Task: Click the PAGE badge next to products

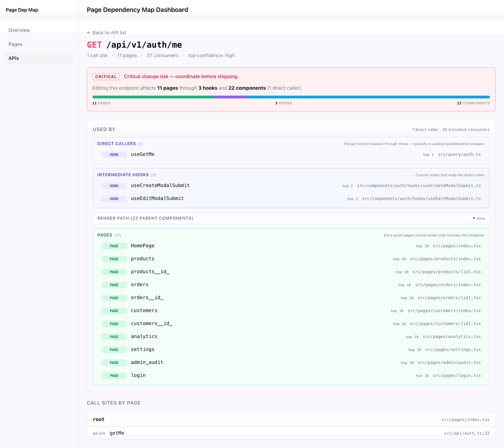Action: pyautogui.click(x=114, y=259)
